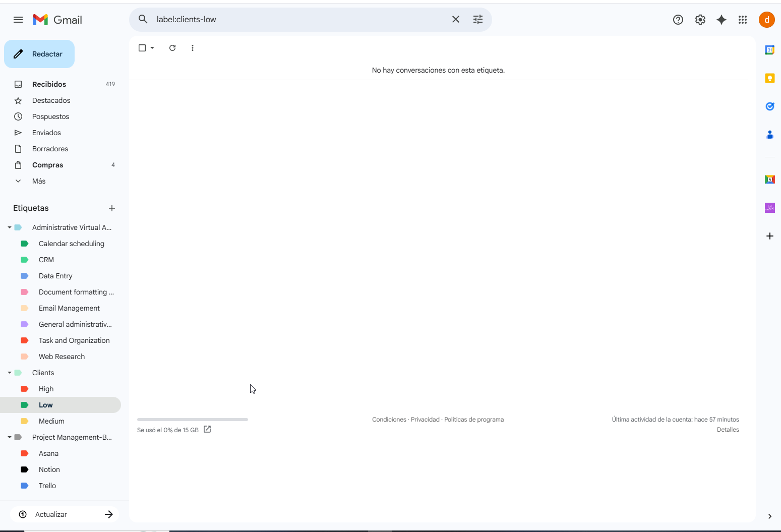Image resolution: width=781 pixels, height=532 pixels.
Task: Open the Help support icon
Action: [x=678, y=20]
